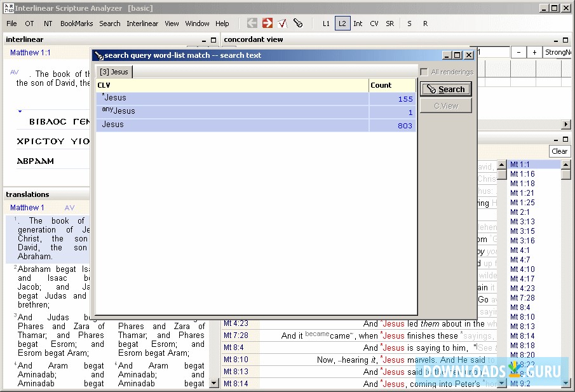Click the red forward navigation arrow
Screen dimensions: 575x392
266,22
